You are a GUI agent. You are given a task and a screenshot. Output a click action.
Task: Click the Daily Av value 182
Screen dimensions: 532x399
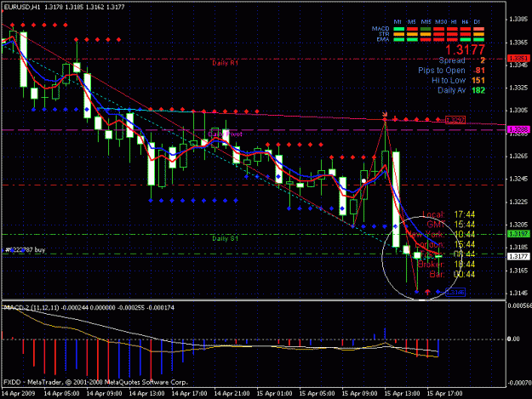(478, 90)
